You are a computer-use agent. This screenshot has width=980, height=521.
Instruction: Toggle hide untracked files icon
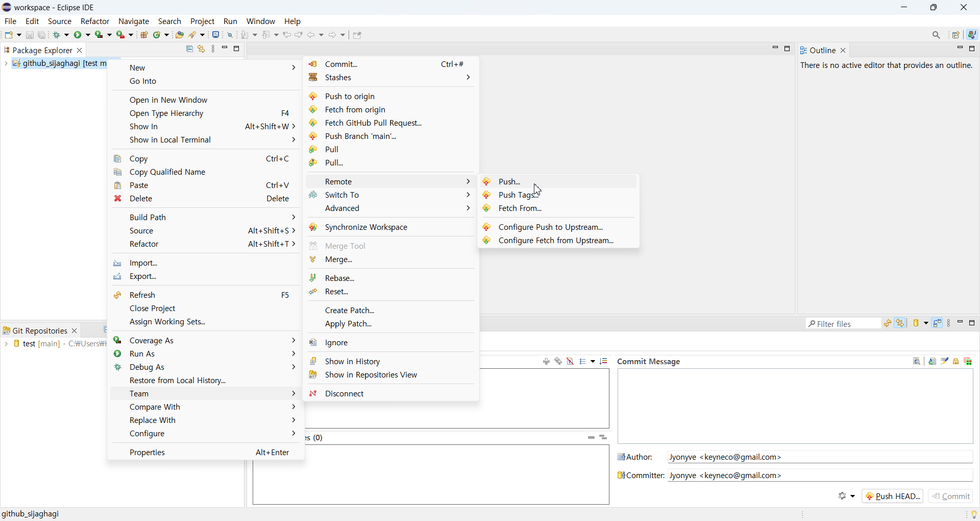[571, 362]
